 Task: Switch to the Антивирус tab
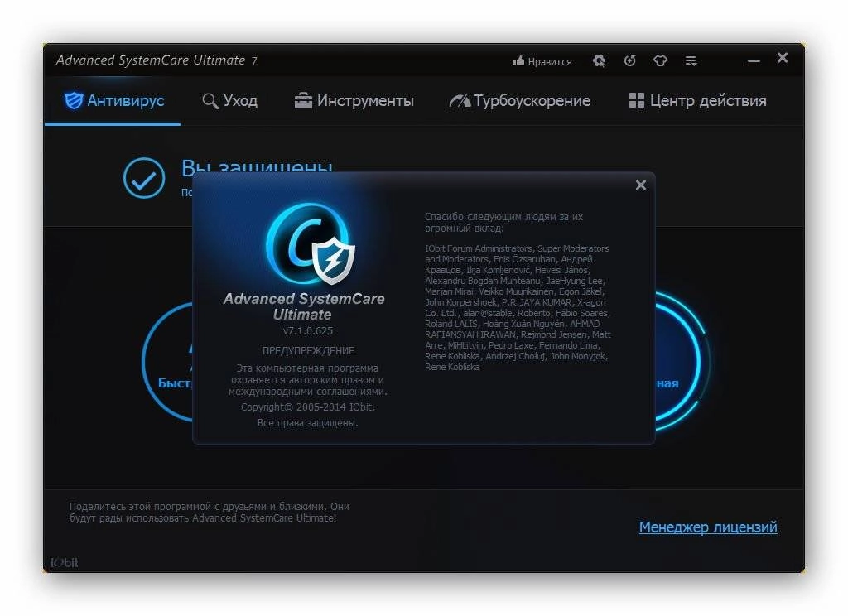coord(114,100)
